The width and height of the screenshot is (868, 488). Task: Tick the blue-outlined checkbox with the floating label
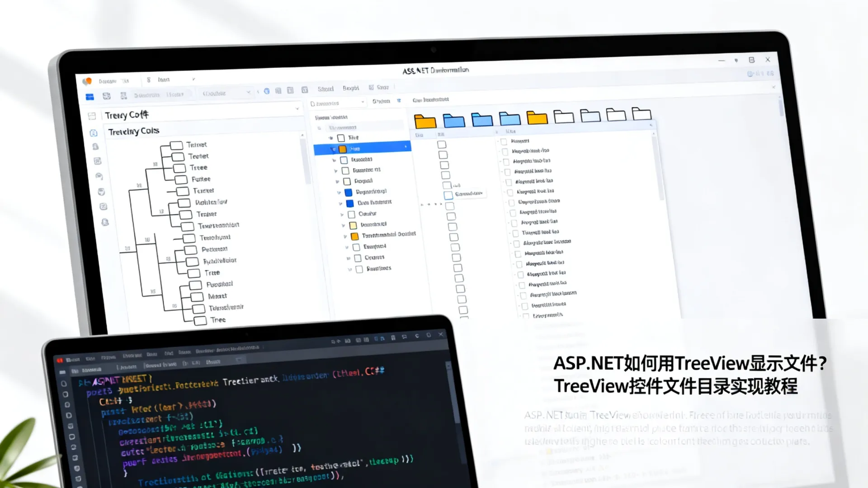click(448, 195)
